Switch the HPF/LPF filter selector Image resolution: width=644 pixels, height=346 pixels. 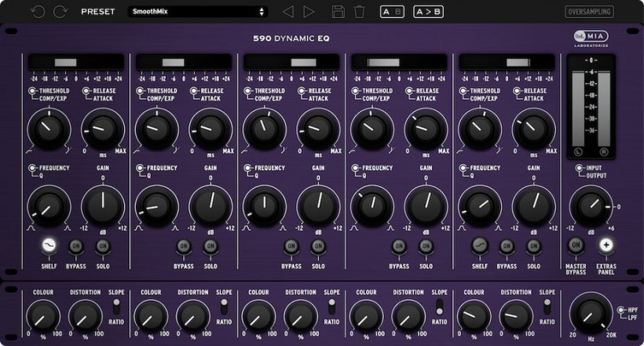coord(620,312)
